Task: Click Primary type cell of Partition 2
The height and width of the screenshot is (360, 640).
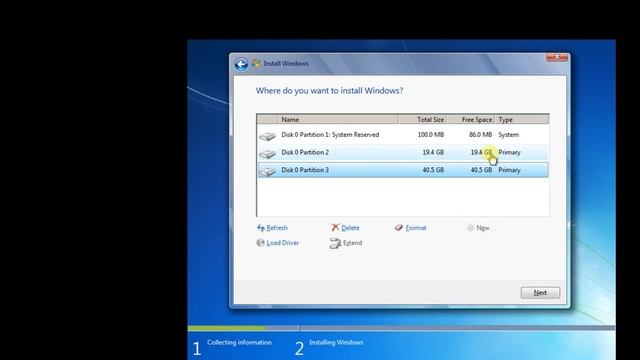Action: click(509, 152)
